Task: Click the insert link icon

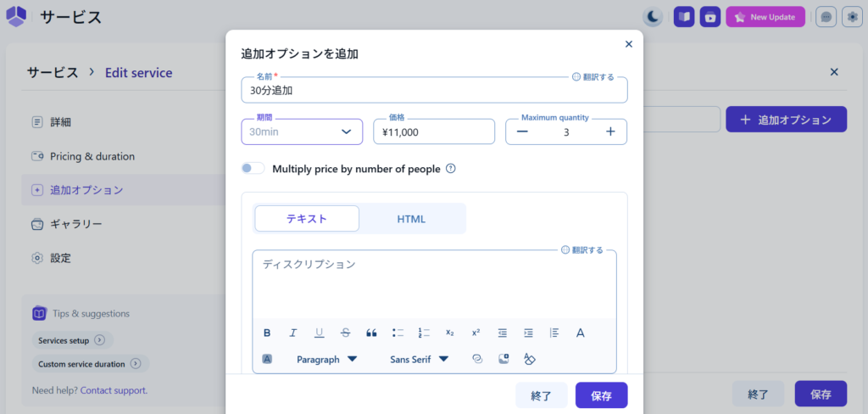Action: point(477,359)
